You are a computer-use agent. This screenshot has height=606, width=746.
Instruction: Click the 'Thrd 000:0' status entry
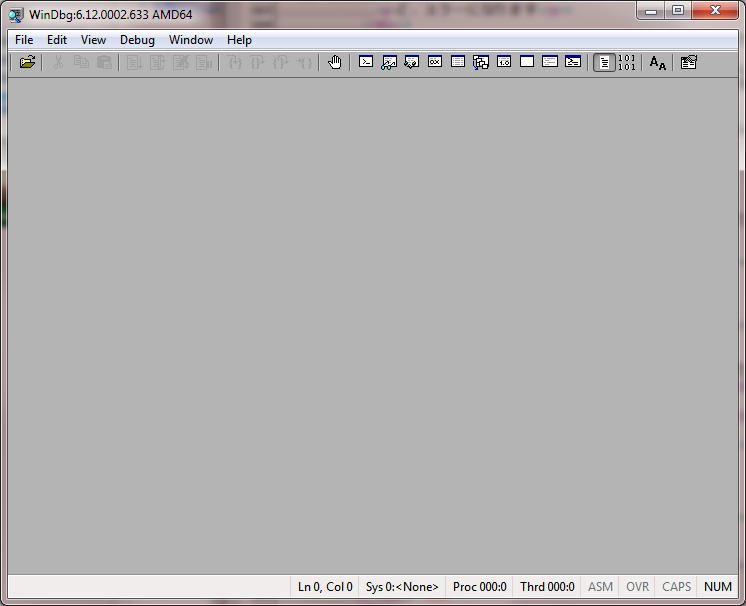pyautogui.click(x=547, y=587)
